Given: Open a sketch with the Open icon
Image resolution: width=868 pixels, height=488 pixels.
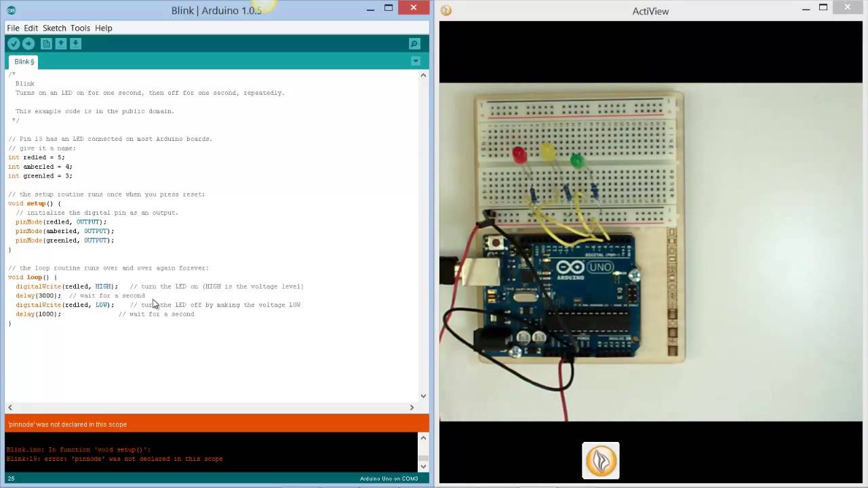Looking at the screenshot, I should [x=61, y=43].
